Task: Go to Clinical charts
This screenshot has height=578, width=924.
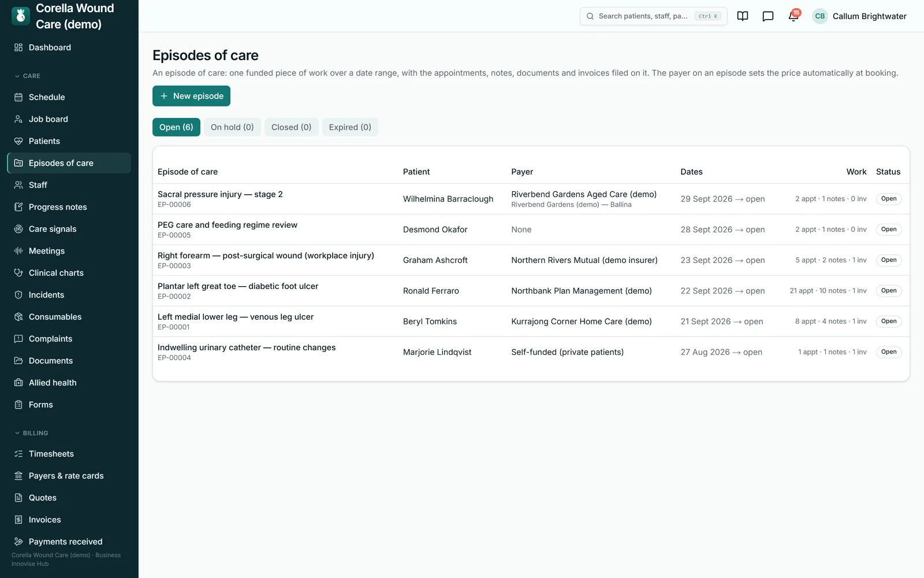Action: coord(69,273)
